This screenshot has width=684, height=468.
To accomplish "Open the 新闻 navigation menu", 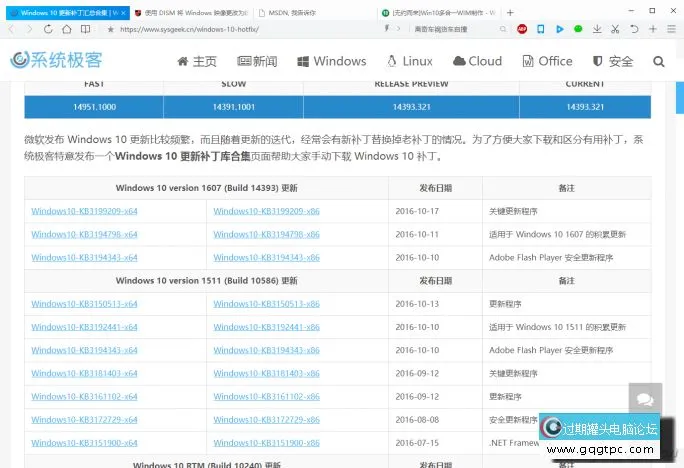I will [x=257, y=61].
